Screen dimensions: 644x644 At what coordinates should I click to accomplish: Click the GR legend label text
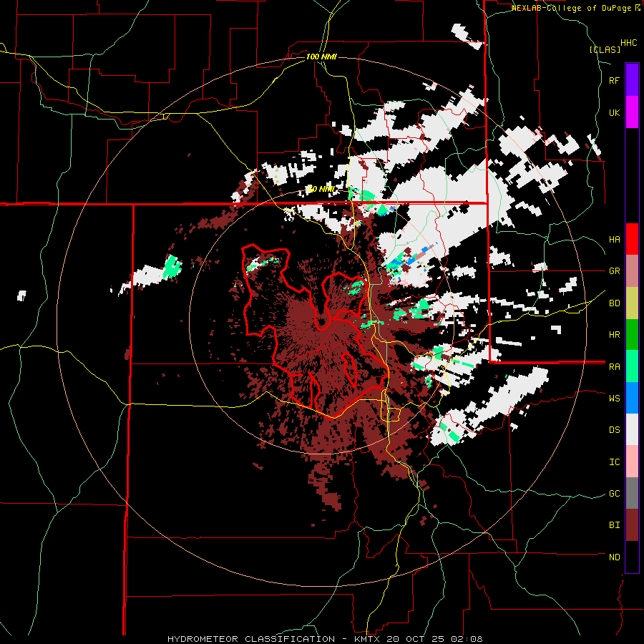point(615,271)
